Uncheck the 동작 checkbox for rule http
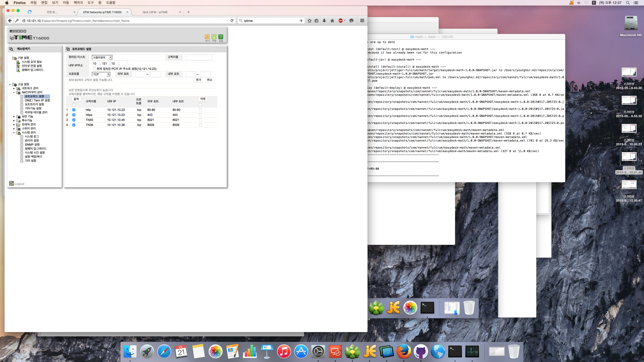644x362 pixels. click(74, 110)
